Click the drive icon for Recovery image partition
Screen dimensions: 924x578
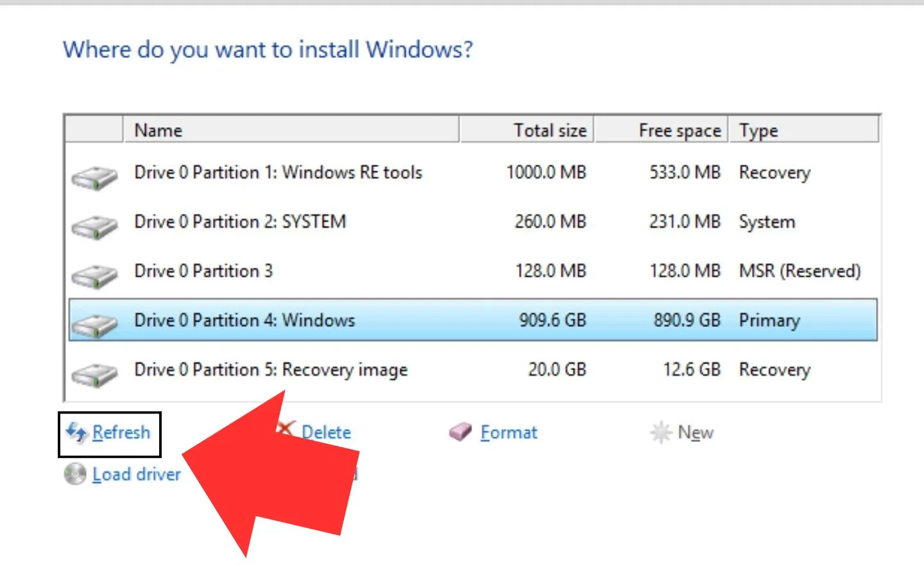(x=94, y=374)
